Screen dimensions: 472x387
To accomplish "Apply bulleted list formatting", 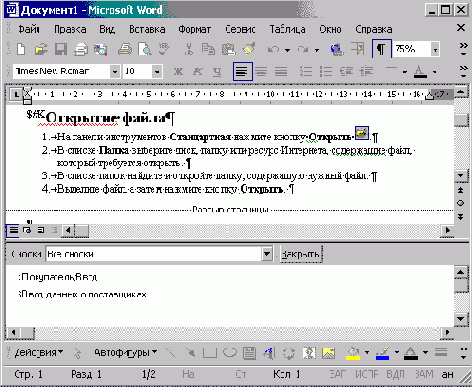I will (326, 71).
